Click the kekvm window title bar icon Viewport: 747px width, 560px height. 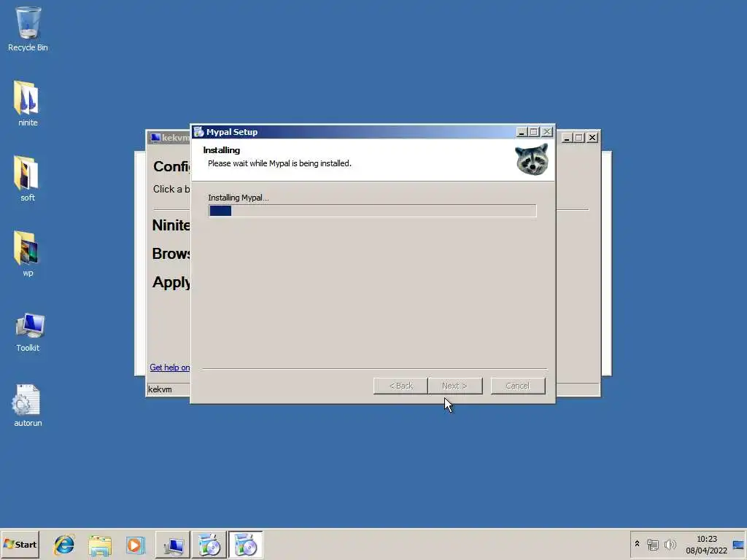[x=155, y=138]
